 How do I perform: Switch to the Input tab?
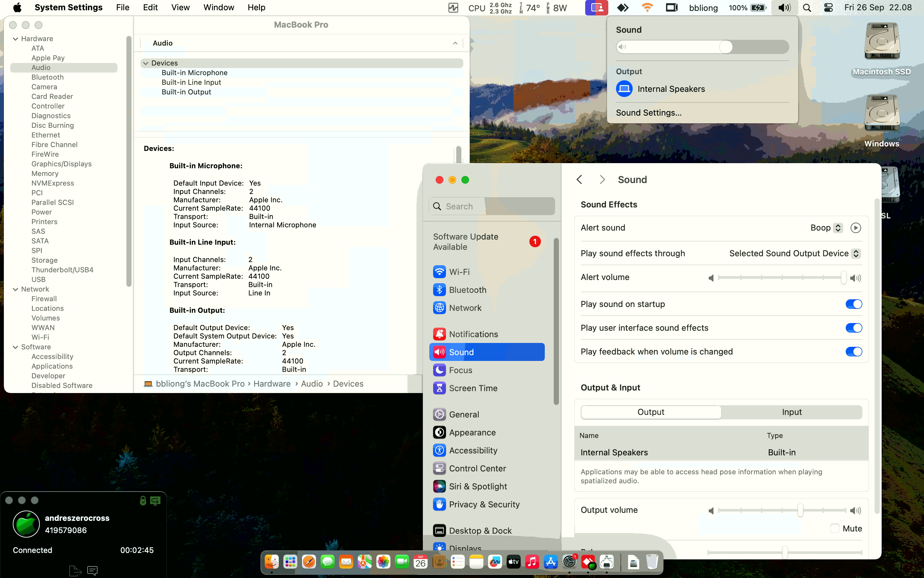(791, 412)
